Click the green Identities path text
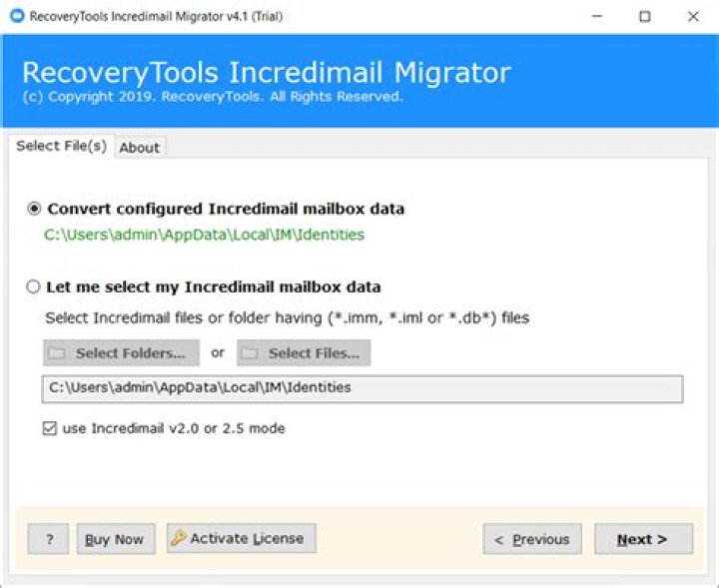 click(x=204, y=235)
